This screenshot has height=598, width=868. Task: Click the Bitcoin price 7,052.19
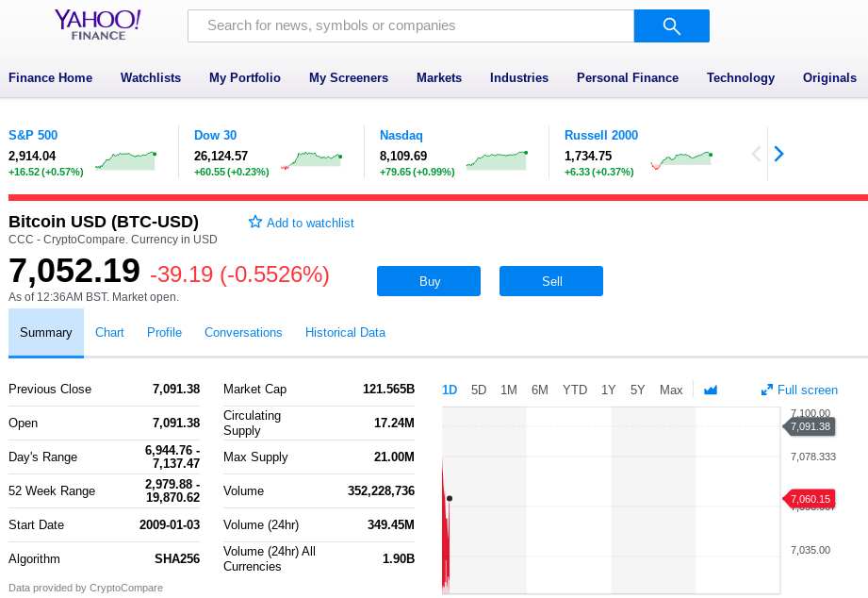pos(74,271)
